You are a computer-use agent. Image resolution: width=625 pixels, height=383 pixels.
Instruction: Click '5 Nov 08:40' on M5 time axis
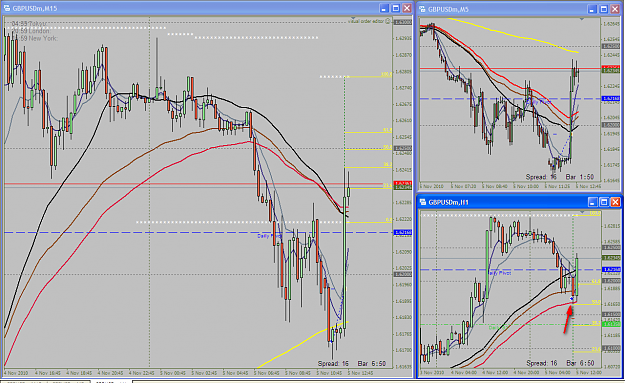(495, 186)
